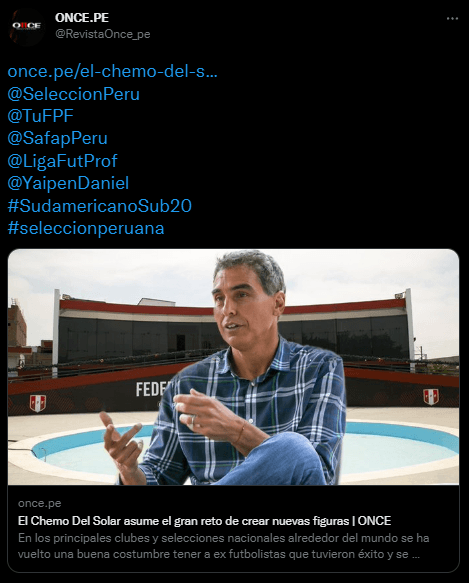The height and width of the screenshot is (583, 469).
Task: Click the FPF shield logo left of the pool
Action: 38,403
